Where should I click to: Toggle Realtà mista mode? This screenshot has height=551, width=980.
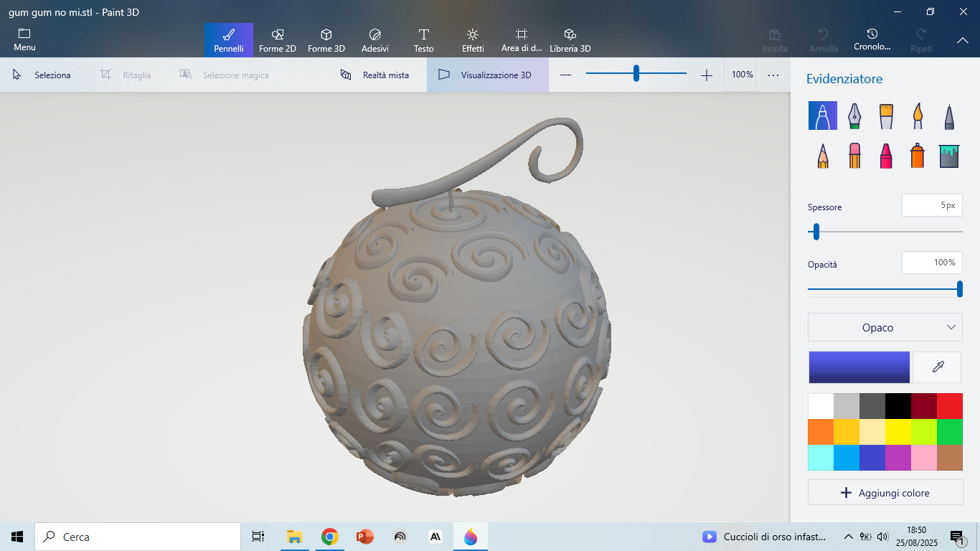coord(375,75)
